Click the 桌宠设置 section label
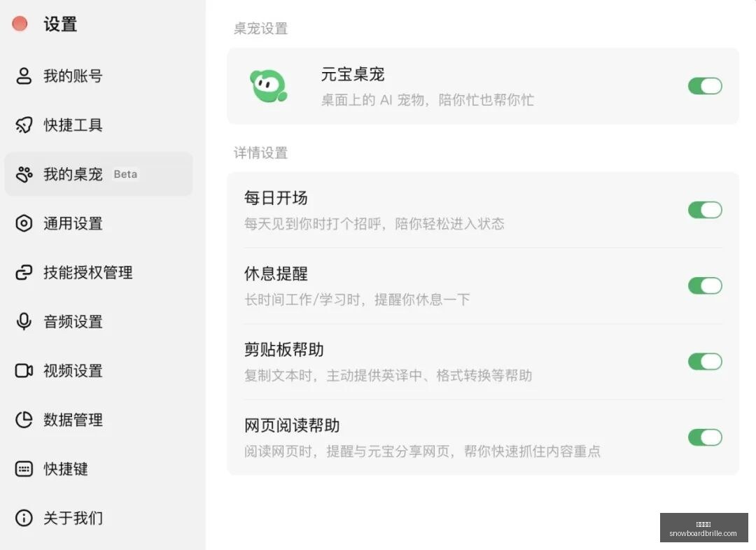756x550 pixels. tap(260, 29)
